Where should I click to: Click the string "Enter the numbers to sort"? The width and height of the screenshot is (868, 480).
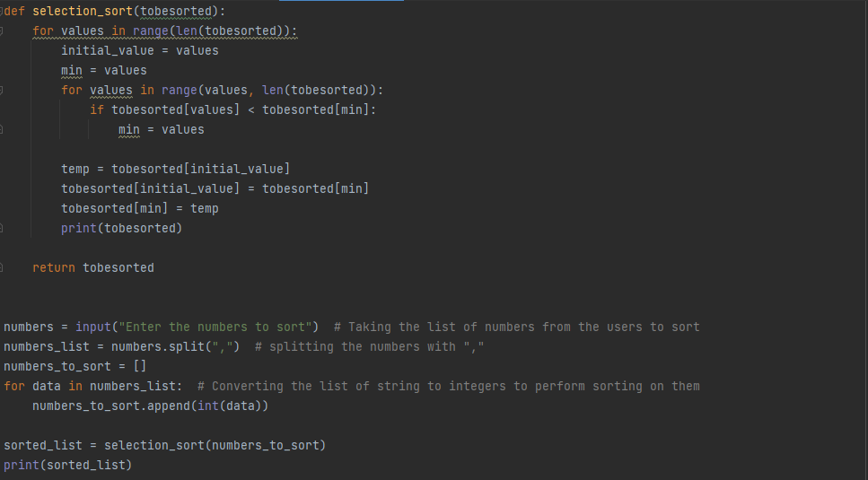coord(215,327)
